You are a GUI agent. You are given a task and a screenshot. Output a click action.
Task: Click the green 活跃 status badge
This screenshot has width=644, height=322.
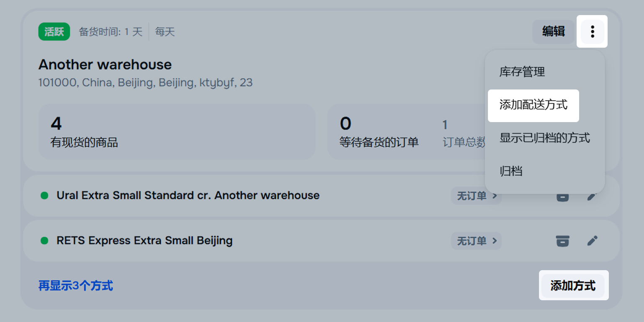coord(54,32)
